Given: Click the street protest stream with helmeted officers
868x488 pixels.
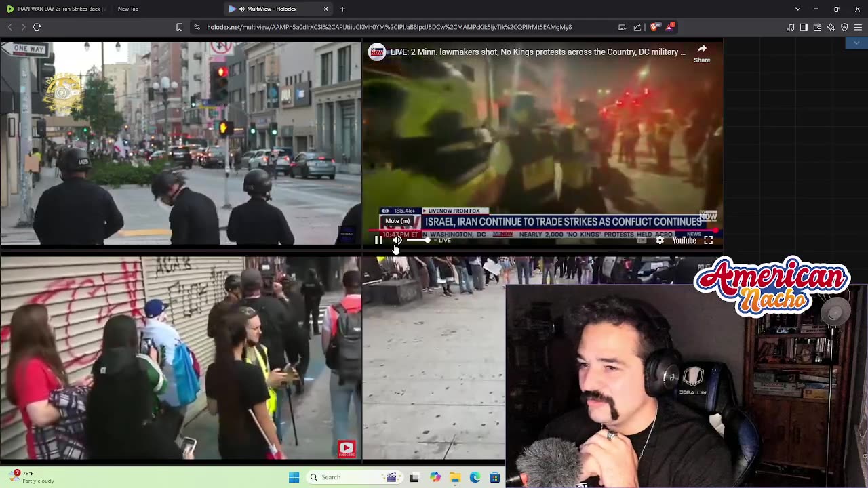Looking at the screenshot, I should [x=180, y=142].
